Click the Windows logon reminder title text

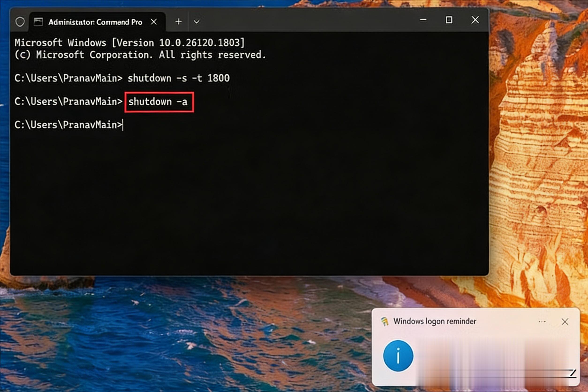434,321
